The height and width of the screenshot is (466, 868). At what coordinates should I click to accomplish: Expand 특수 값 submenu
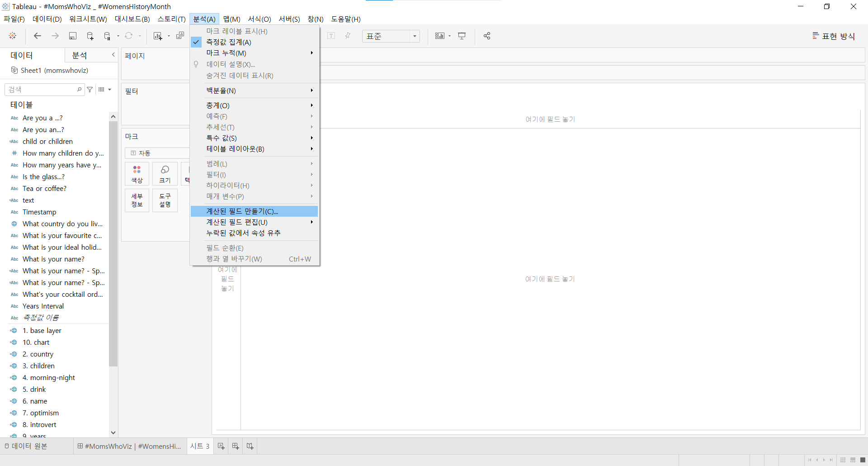pyautogui.click(x=255, y=138)
